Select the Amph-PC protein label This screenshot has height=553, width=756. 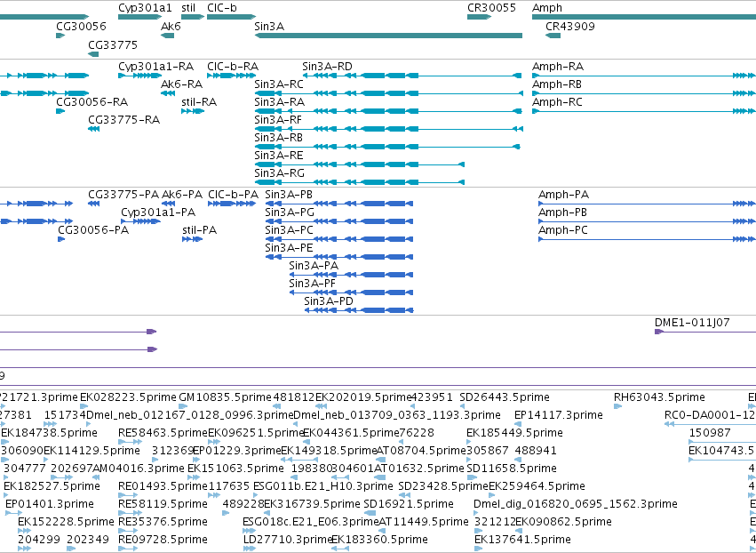click(x=563, y=230)
